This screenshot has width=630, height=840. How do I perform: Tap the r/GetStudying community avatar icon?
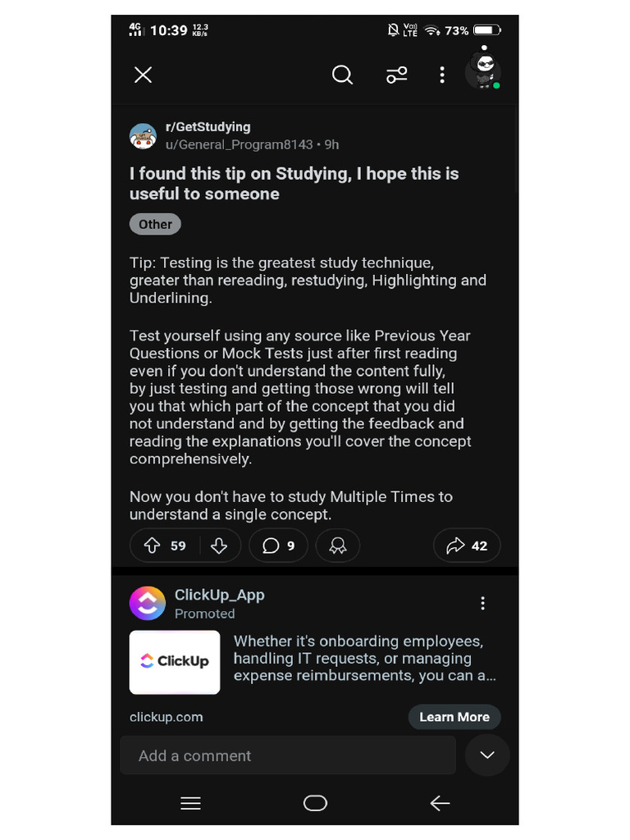(143, 136)
